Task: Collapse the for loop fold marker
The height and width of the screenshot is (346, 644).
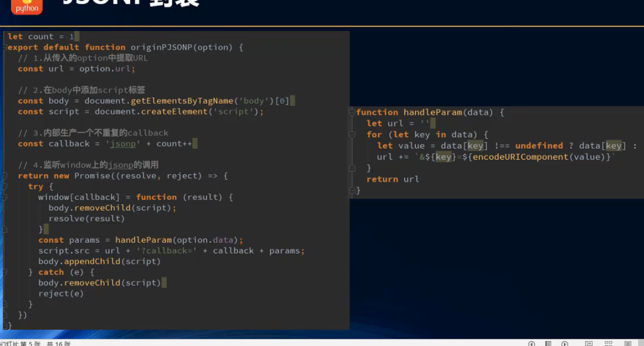Action: click(x=352, y=135)
